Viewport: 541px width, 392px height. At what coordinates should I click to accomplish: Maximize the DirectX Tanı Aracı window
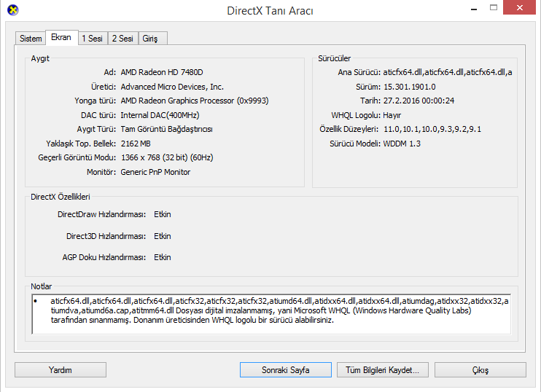point(494,7)
